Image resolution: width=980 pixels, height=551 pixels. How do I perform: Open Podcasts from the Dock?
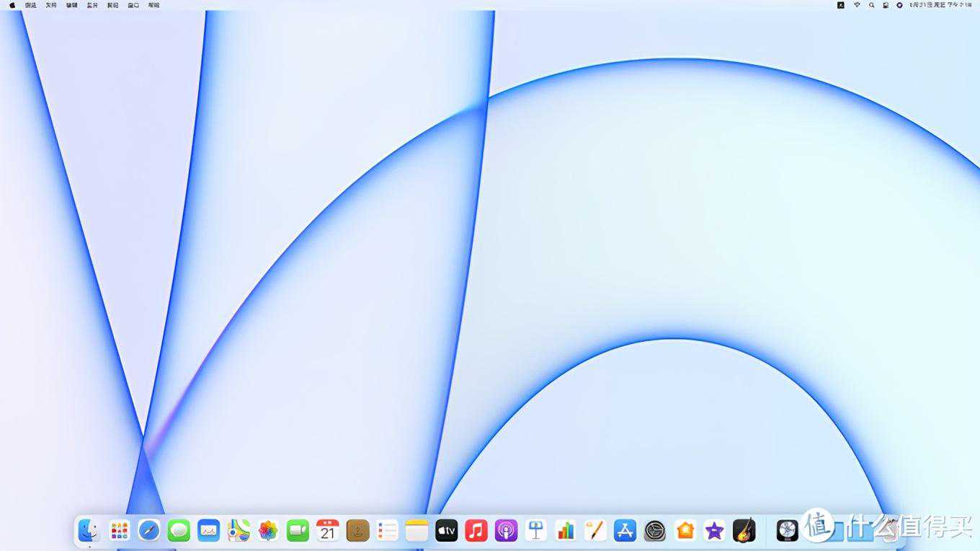point(506,531)
